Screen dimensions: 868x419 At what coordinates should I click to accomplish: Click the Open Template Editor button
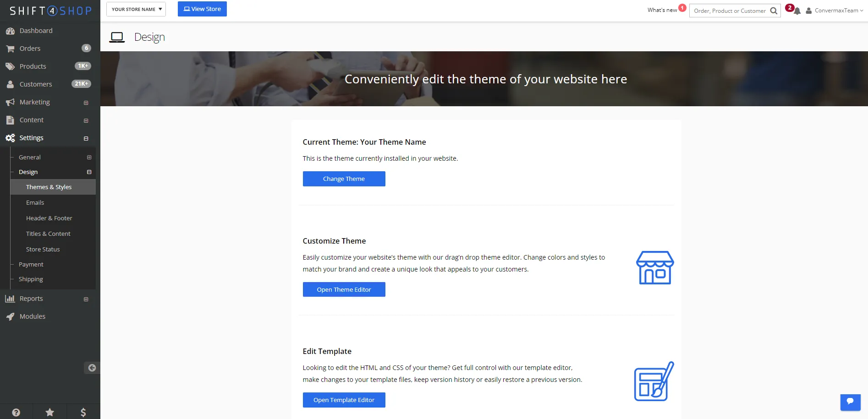pyautogui.click(x=344, y=400)
